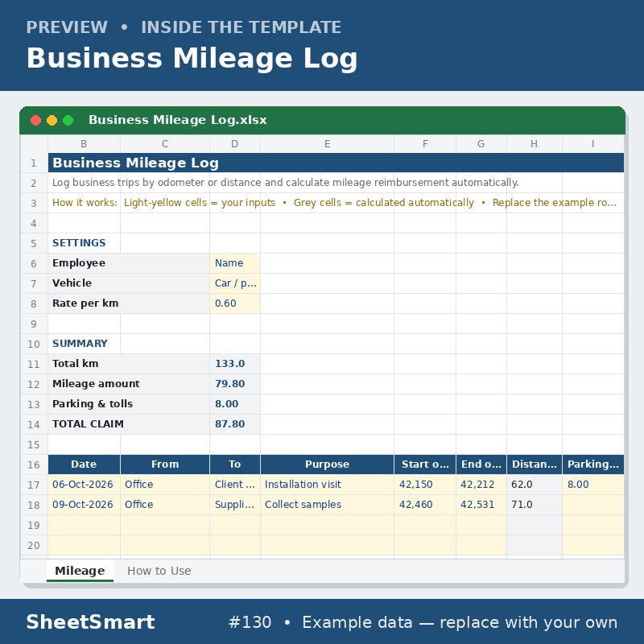Image resolution: width=644 pixels, height=644 pixels.
Task: Click the 'Date' table header
Action: [x=84, y=464]
